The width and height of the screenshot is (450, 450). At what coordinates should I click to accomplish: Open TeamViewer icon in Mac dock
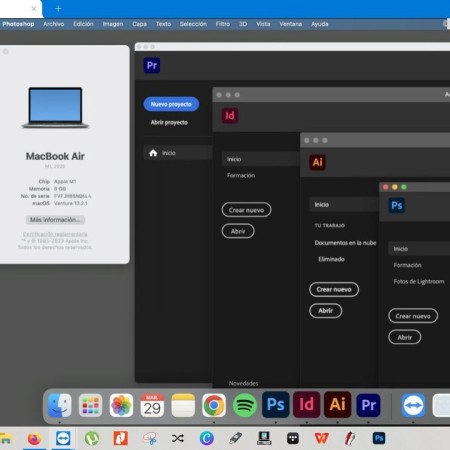(x=413, y=405)
